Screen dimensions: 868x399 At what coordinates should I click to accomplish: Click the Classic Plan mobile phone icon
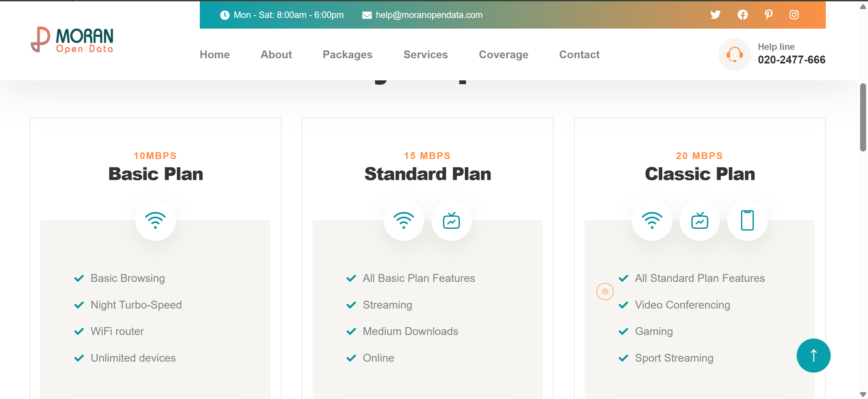pyautogui.click(x=747, y=221)
